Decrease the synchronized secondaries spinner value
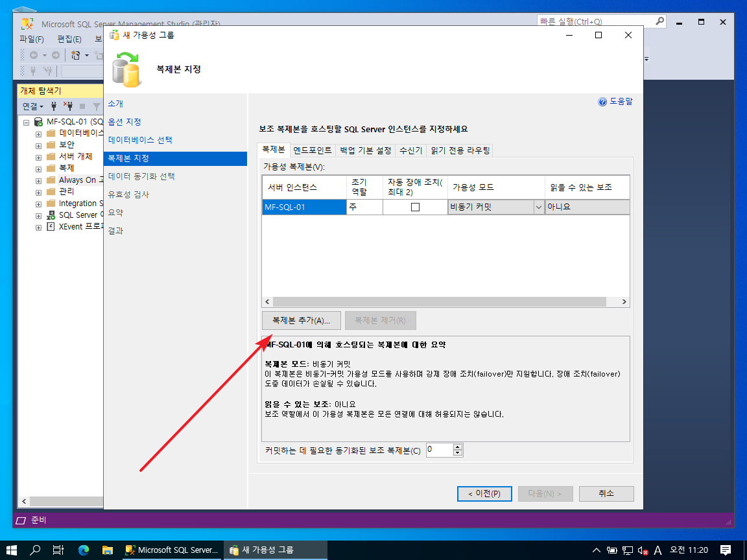Image resolution: width=747 pixels, height=560 pixels. 457,453
